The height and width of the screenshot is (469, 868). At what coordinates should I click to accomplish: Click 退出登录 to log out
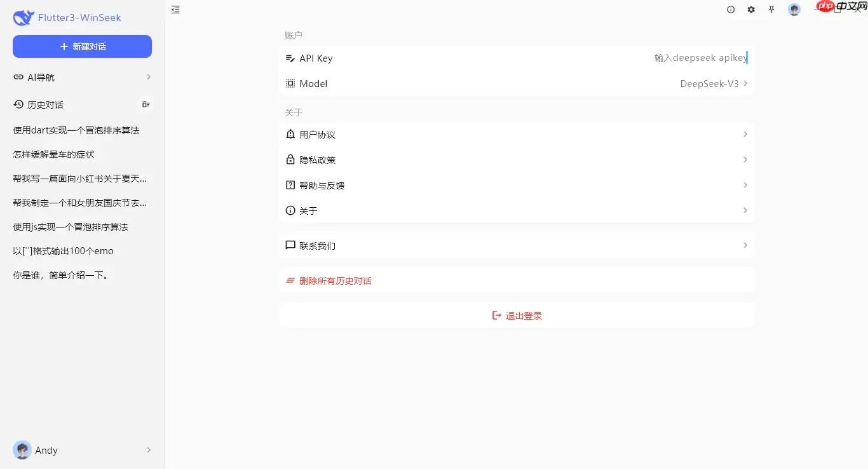(517, 315)
